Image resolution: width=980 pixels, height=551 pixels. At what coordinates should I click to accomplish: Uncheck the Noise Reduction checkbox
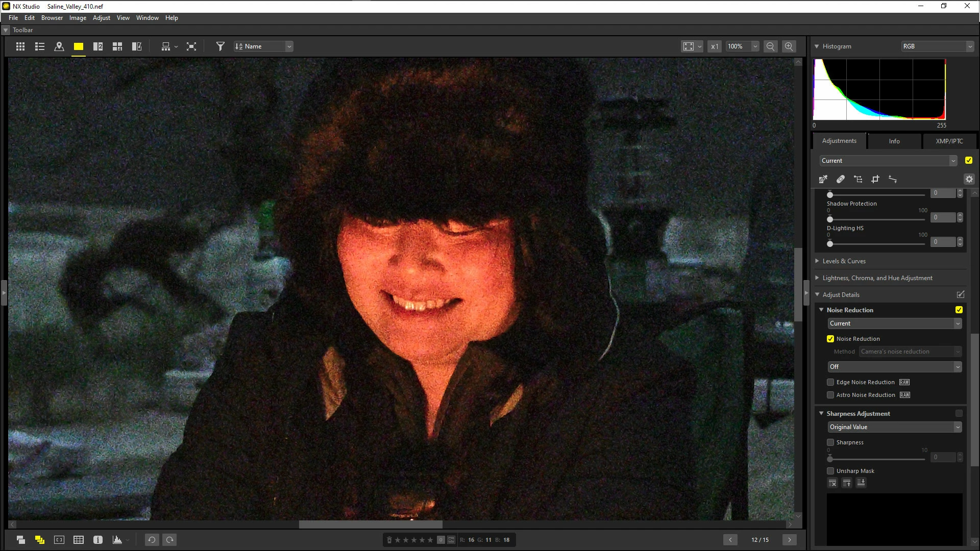pyautogui.click(x=830, y=339)
